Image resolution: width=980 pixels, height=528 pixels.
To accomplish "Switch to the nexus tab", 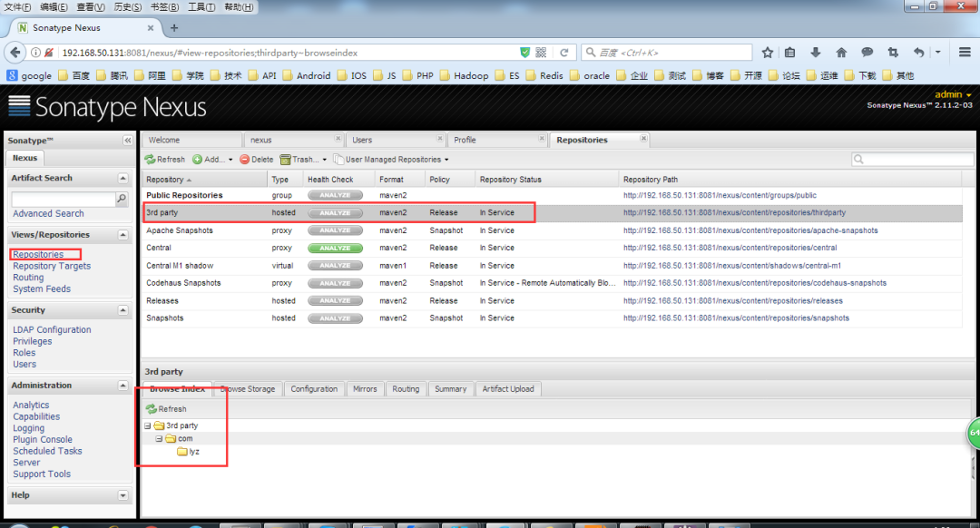I will coord(294,140).
